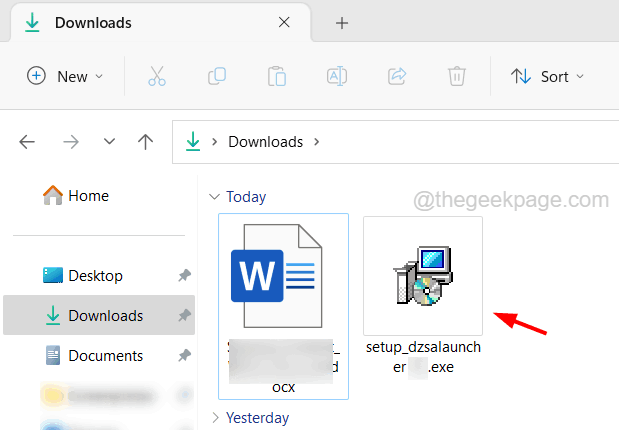Click Downloads in the address bar
Viewport: 619px width, 430px height.
[x=266, y=142]
